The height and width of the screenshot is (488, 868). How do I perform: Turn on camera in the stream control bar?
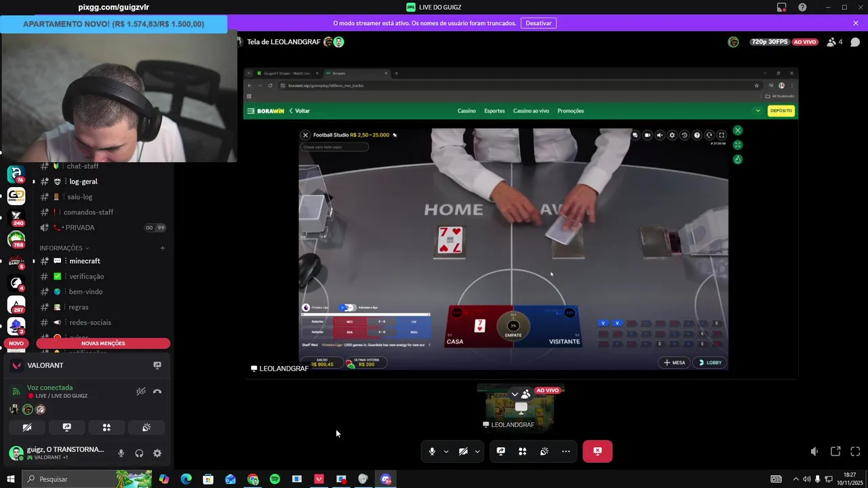(463, 451)
